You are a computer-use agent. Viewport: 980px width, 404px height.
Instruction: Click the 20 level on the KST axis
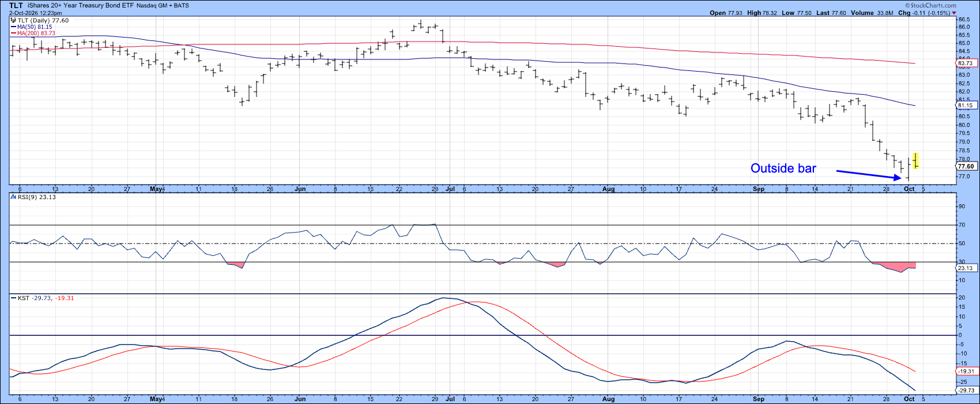(x=962, y=298)
